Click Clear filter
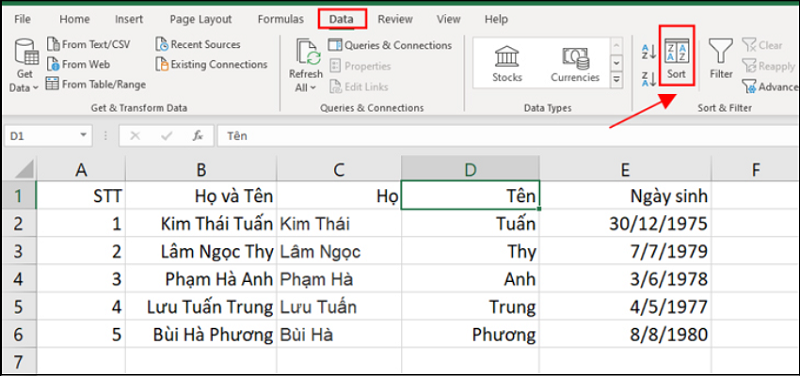This screenshot has width=800, height=376. (x=762, y=45)
